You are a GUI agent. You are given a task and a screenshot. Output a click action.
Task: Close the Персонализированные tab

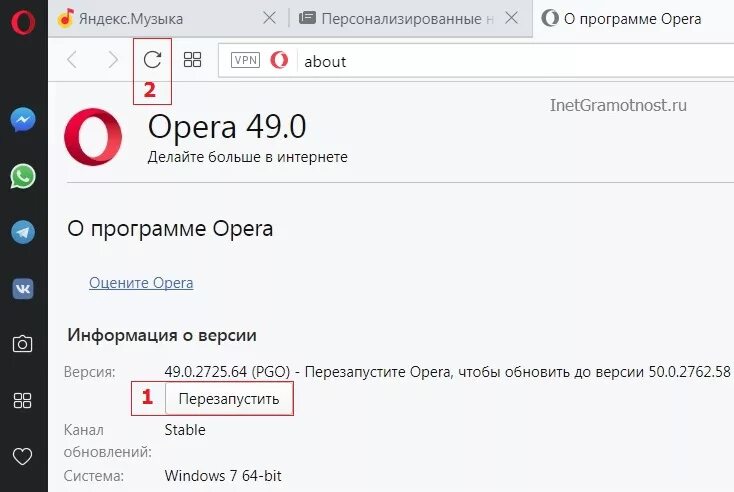pyautogui.click(x=512, y=18)
